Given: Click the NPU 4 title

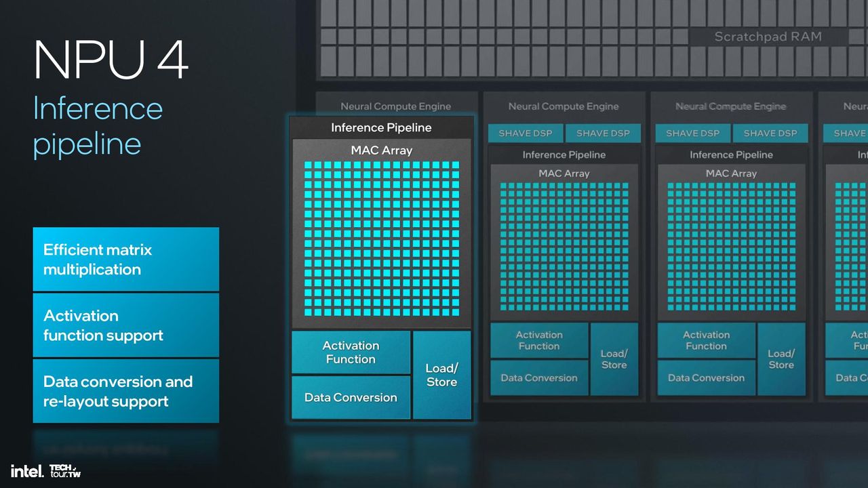Looking at the screenshot, I should 111,60.
